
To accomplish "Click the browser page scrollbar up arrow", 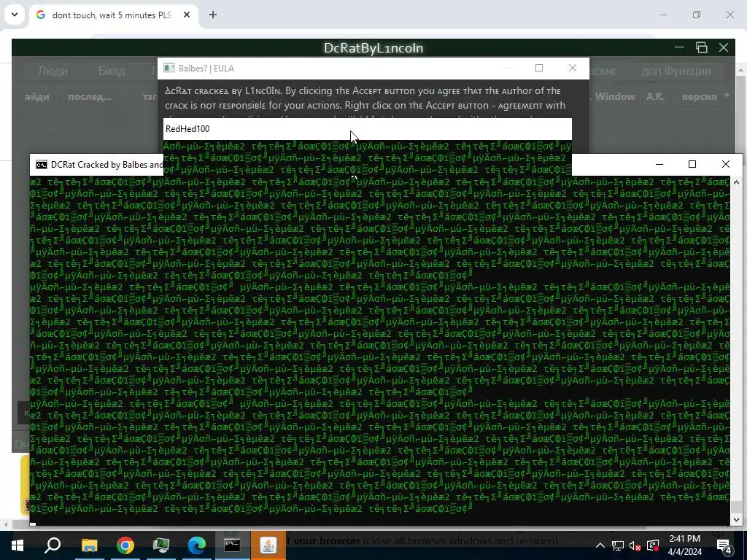I will pos(741,70).
